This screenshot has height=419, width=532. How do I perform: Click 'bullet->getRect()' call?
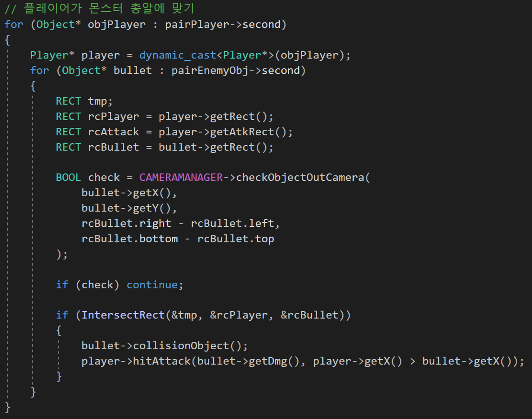coord(213,147)
